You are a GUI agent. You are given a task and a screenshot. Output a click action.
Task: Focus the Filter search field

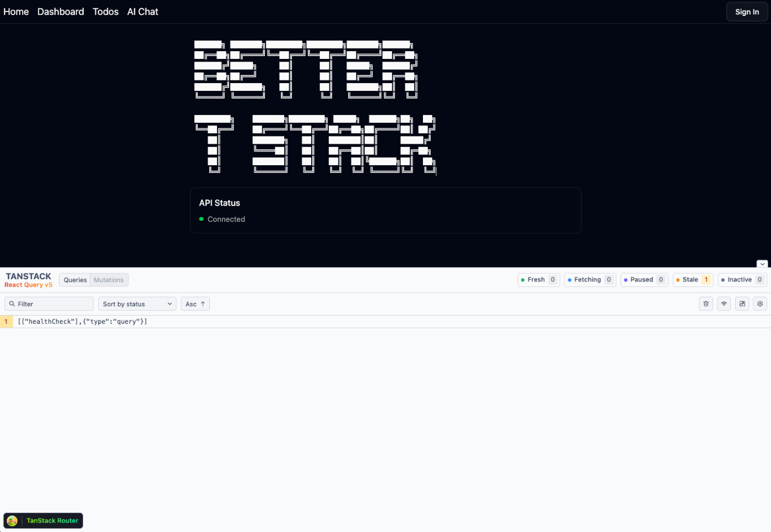[49, 304]
